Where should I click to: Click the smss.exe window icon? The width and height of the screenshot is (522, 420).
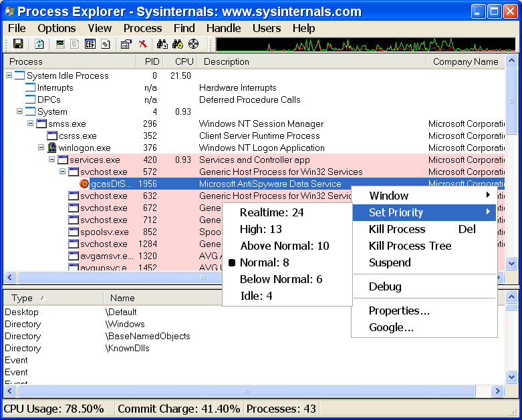[41, 124]
